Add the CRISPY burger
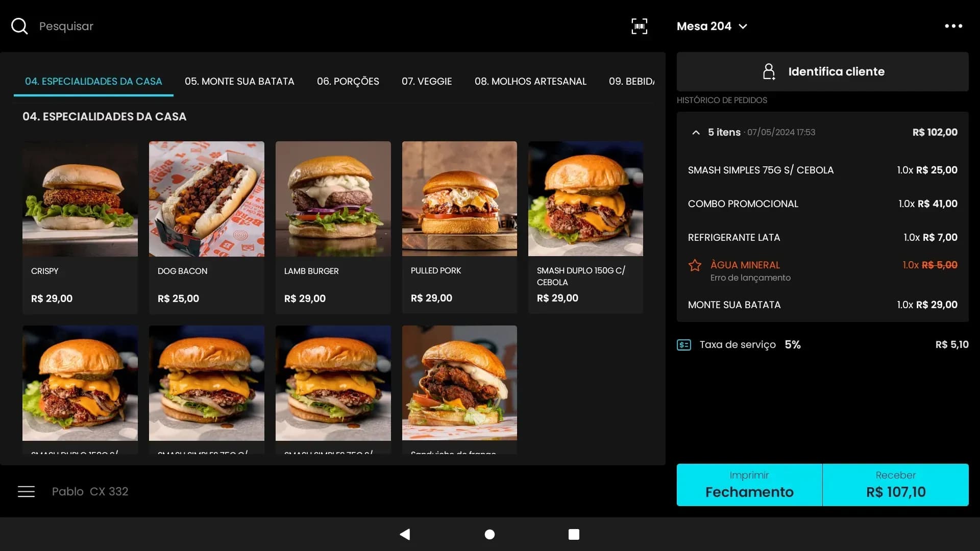This screenshot has height=551, width=980. point(80,227)
